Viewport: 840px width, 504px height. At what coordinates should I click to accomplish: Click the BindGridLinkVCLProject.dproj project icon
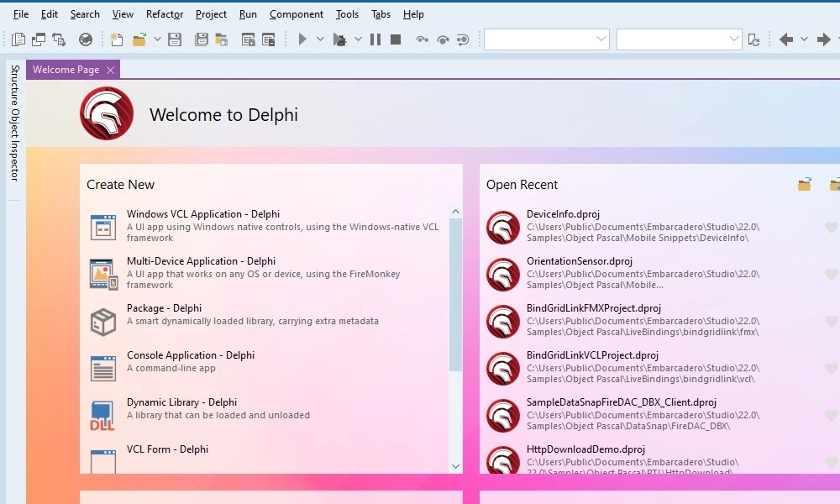(503, 368)
